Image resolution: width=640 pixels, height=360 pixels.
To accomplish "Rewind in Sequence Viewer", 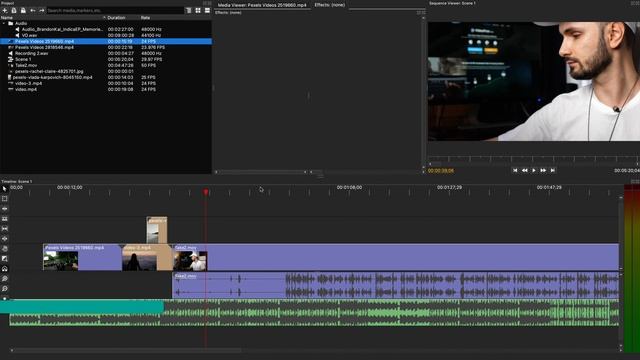I will coord(524,170).
